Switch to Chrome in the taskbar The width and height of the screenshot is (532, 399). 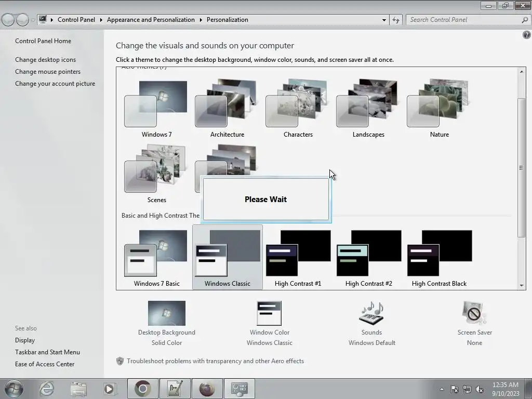point(142,389)
